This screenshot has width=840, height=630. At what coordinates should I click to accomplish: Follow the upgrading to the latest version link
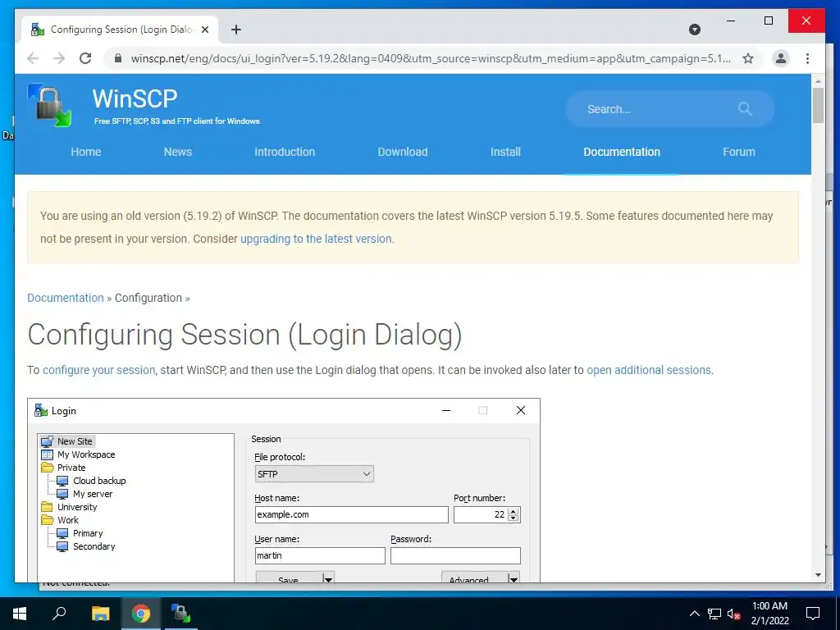[316, 239]
